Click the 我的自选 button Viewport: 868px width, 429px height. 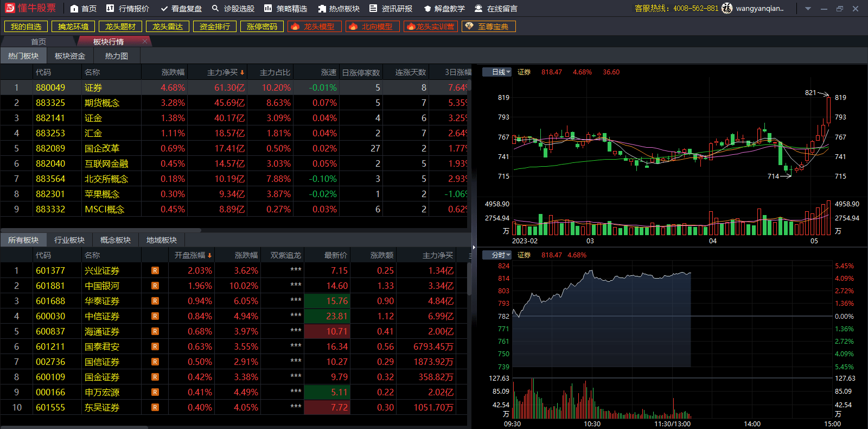[x=26, y=27]
